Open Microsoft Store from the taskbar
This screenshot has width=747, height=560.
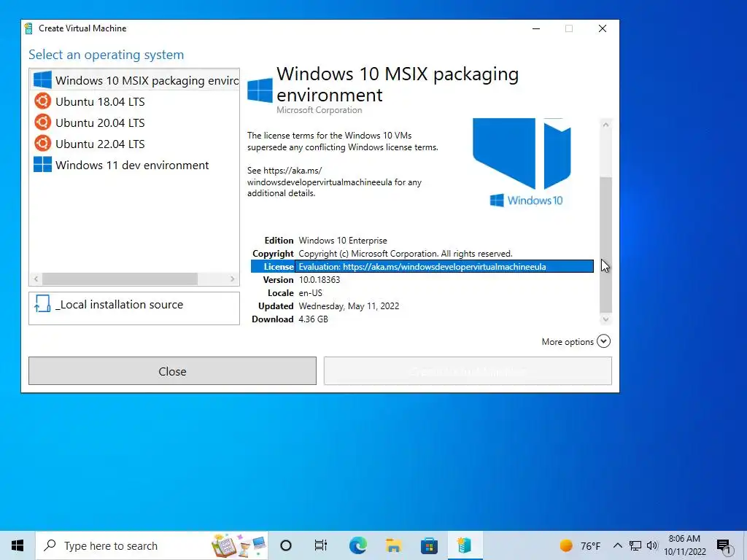[429, 545]
